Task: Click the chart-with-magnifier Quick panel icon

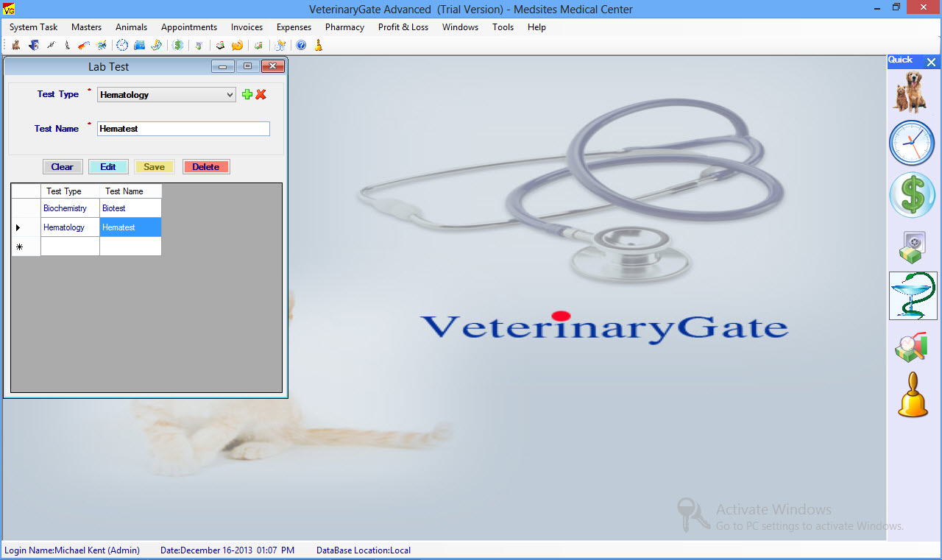Action: [912, 347]
